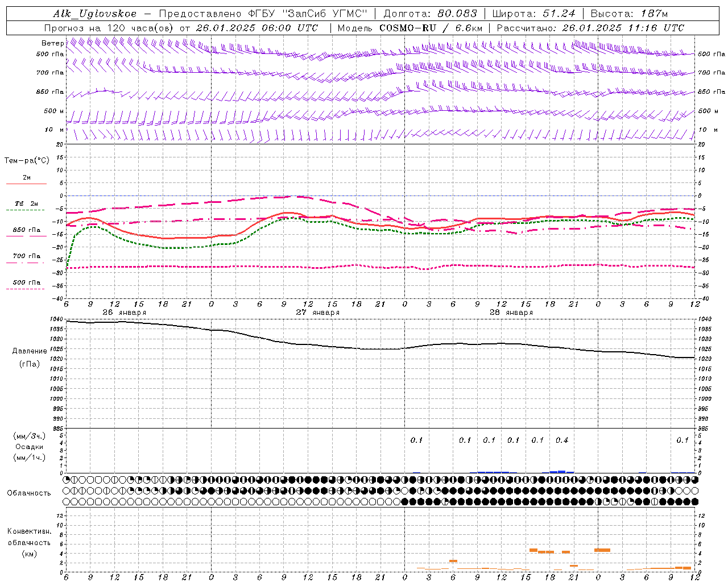
Task: Click the Конвективн. label of convective panel
Action: [30, 531]
